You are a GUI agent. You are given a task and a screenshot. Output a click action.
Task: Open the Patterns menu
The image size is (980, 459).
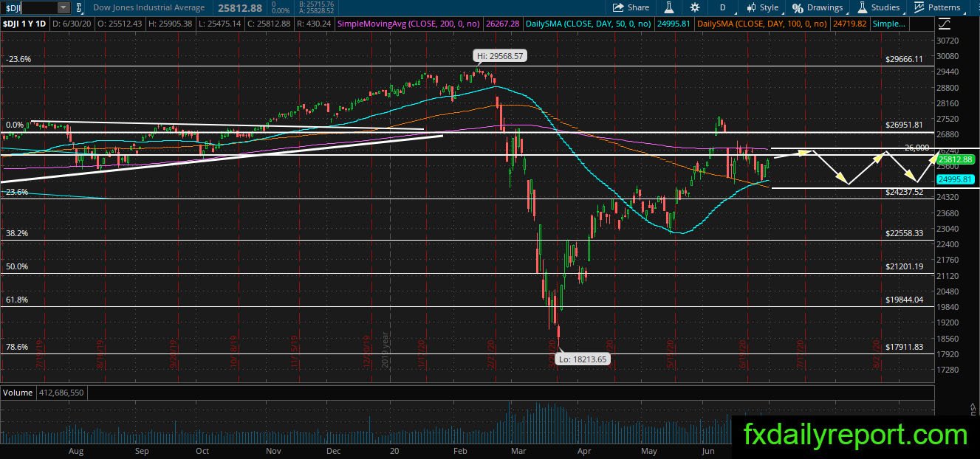point(937,7)
